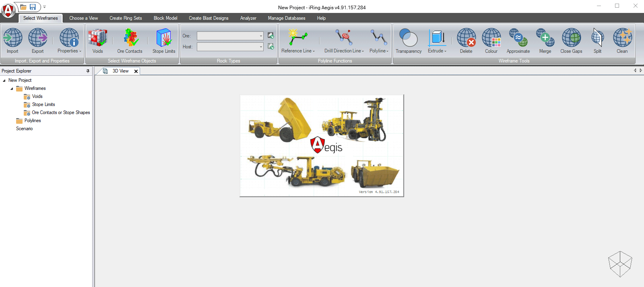Open the Create Blast Designs tab
644x287 pixels.
[x=208, y=18]
